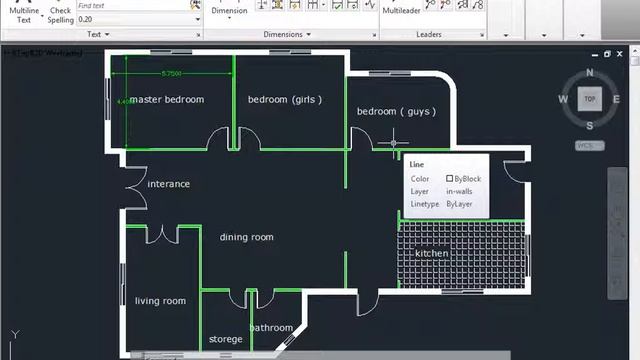Open the text height 0.20 combo box

tap(139, 19)
